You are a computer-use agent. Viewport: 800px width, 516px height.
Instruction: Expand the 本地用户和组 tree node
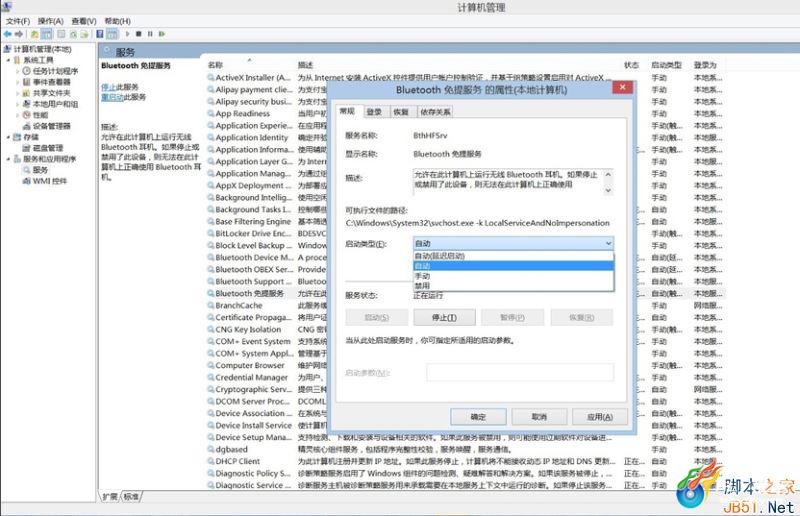18,104
